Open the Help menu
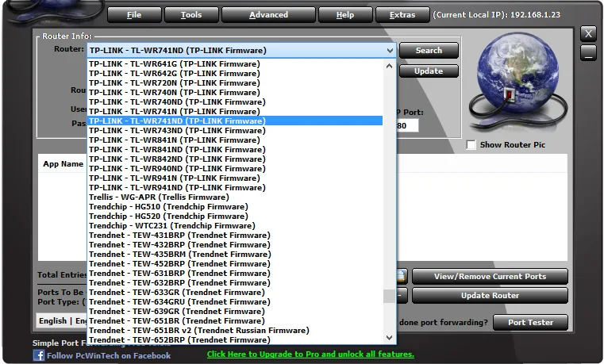 pos(345,15)
